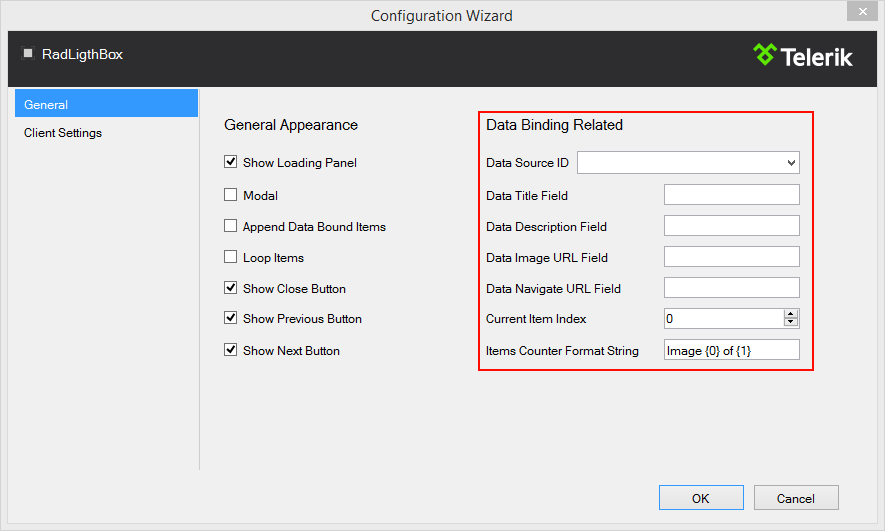Click the RadLigthBox control icon
Screen dimensions: 885x531
[28, 54]
